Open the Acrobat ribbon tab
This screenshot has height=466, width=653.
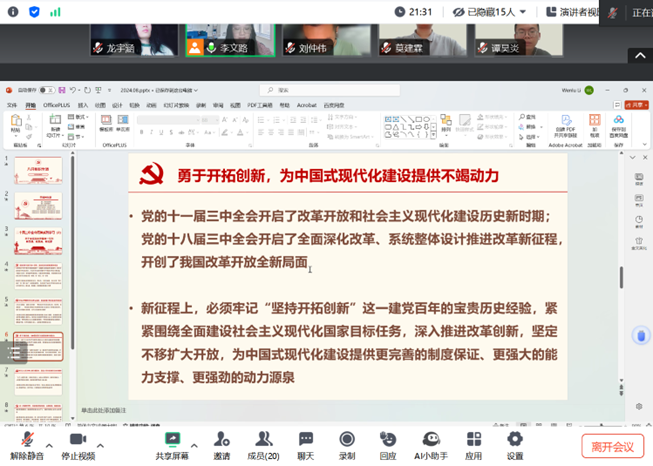[x=306, y=104]
